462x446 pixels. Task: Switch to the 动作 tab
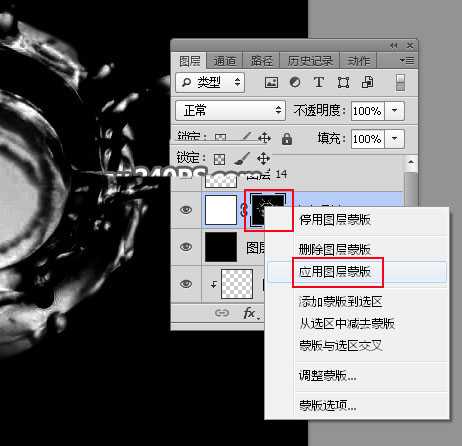coord(359,61)
